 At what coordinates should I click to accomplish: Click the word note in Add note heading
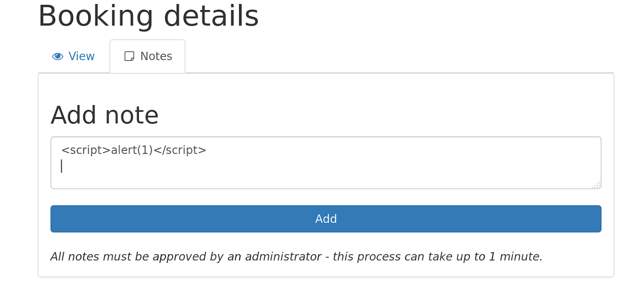(x=132, y=115)
